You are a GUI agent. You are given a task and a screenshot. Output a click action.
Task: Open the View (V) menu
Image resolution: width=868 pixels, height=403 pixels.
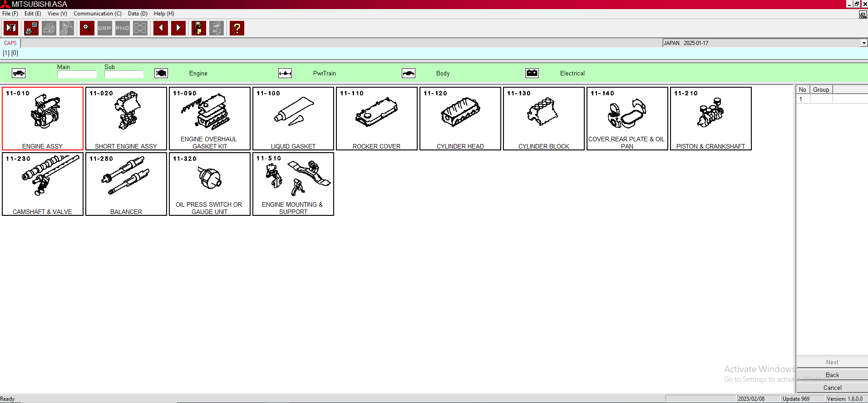(57, 14)
